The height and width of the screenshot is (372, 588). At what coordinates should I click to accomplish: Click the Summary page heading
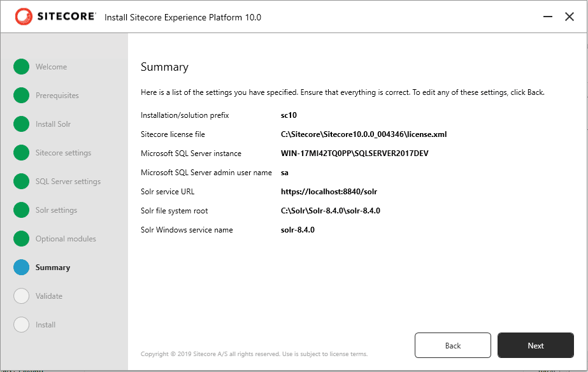(164, 67)
